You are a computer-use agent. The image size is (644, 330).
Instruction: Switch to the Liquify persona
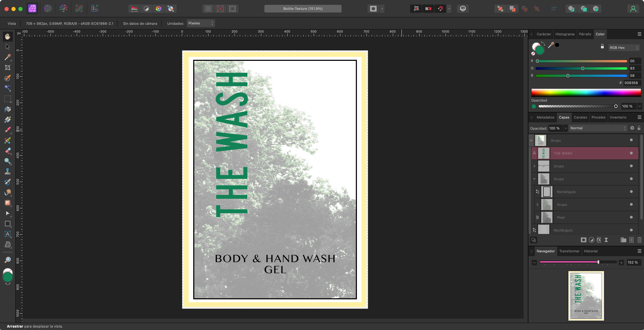point(48,8)
